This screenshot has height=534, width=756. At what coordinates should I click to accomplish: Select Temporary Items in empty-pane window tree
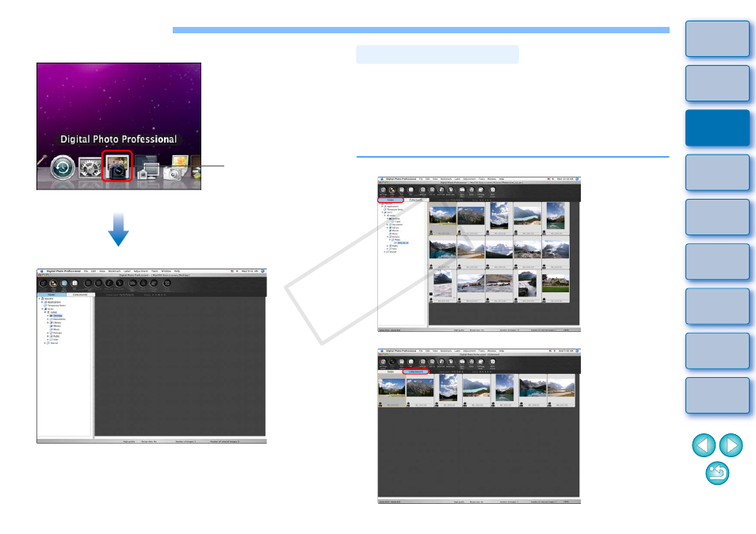[55, 306]
